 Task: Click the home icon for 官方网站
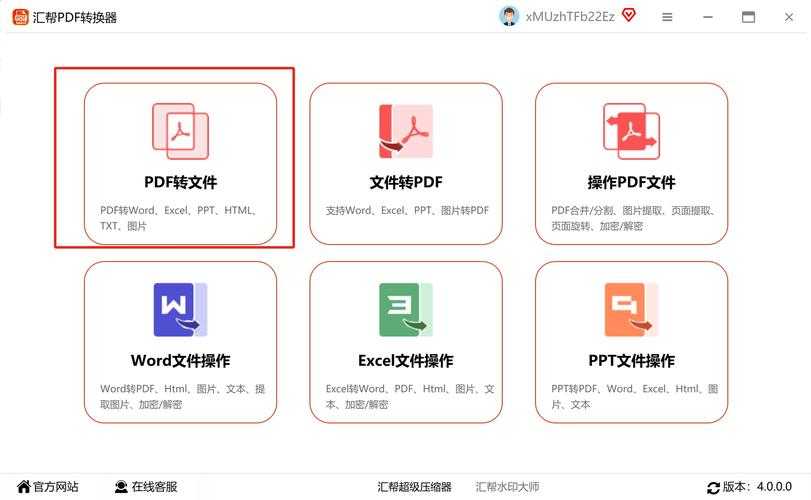[x=23, y=487]
